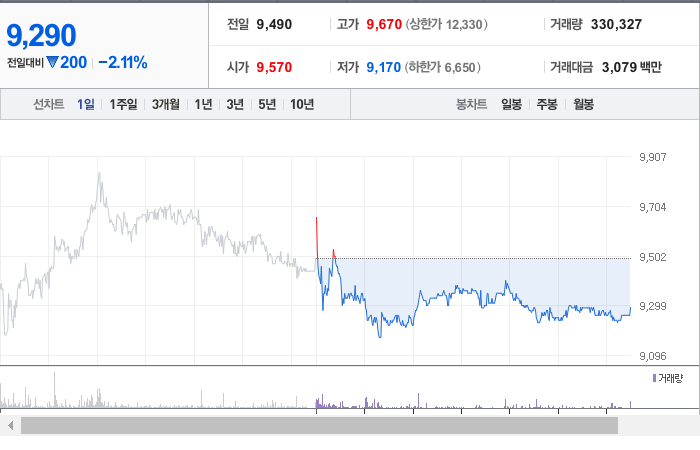Click the down triangle beside 200

pos(52,62)
